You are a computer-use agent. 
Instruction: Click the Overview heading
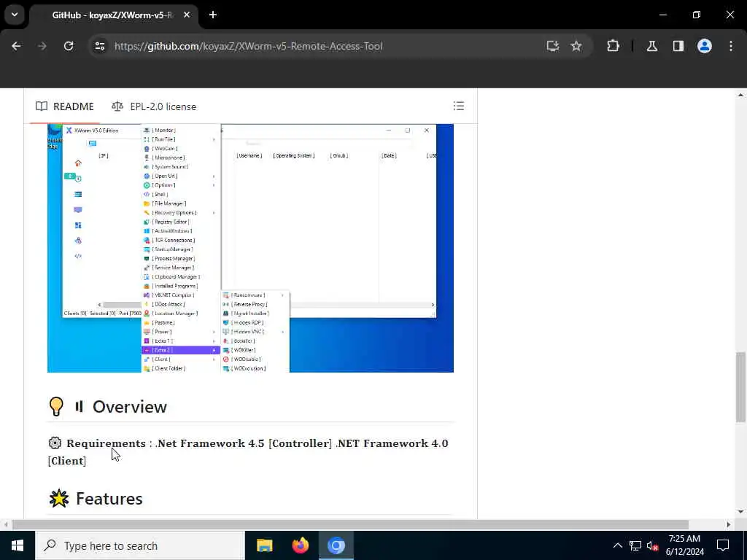click(130, 407)
